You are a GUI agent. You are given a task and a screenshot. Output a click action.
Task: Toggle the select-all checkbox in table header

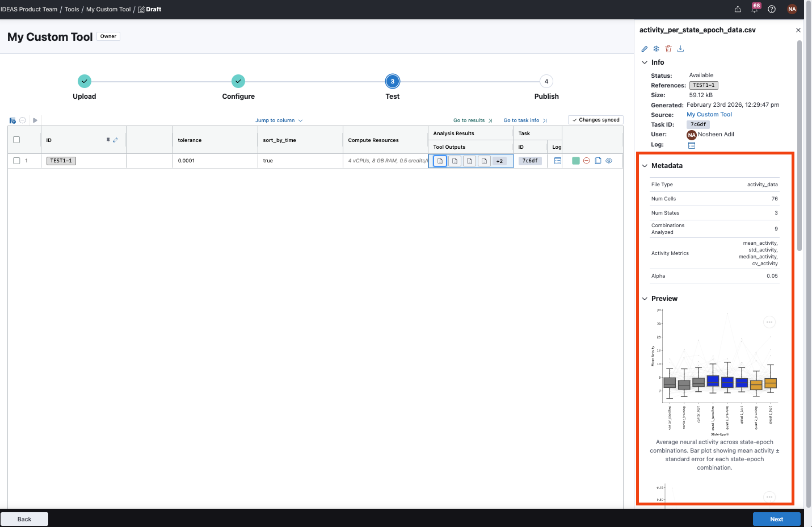pos(16,140)
